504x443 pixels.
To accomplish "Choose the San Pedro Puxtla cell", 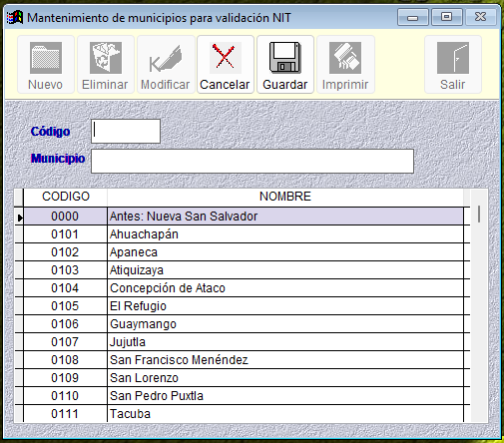I will [285, 396].
